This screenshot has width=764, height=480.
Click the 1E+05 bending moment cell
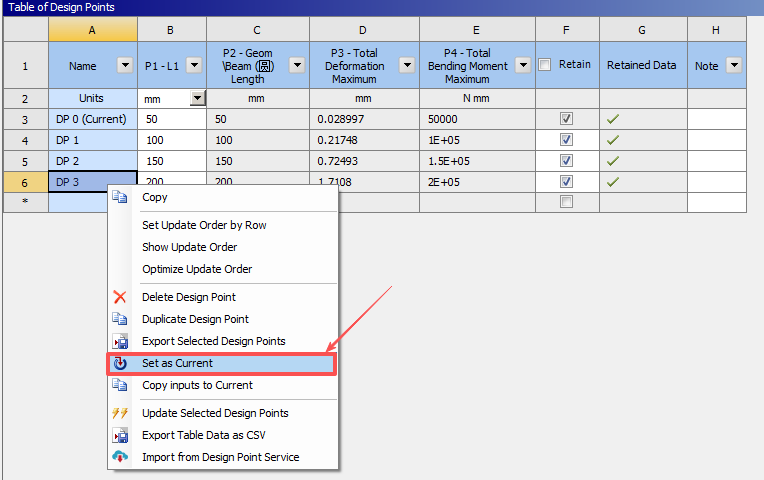(x=477, y=140)
